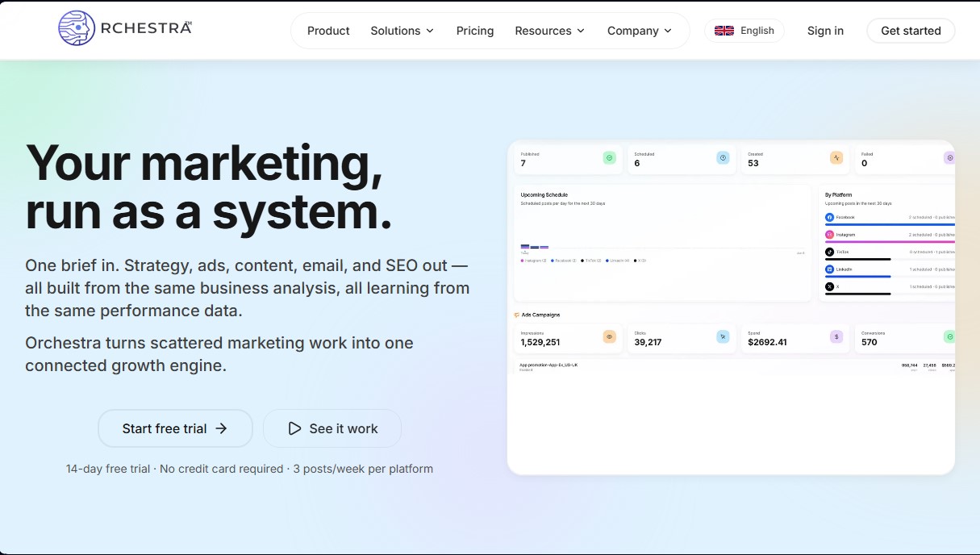980x555 pixels.
Task: Click the Impressions value 1,529,251
Action: coord(540,342)
